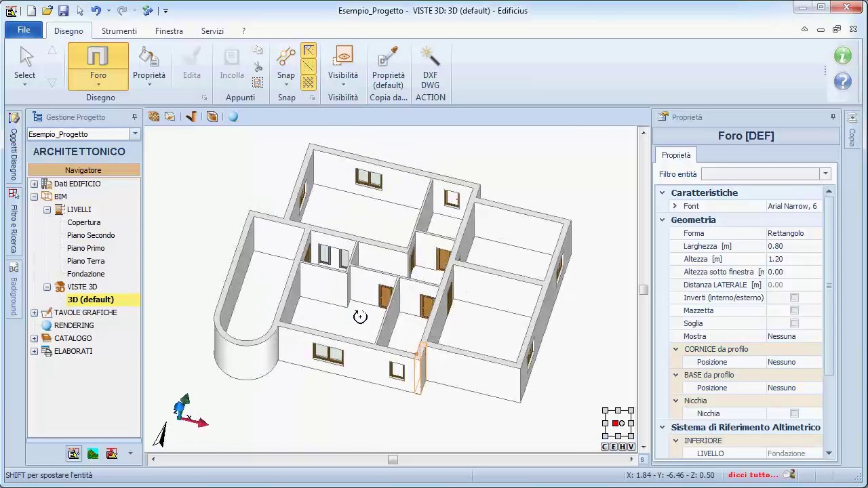
Task: Expand the Font property row
Action: coord(675,206)
